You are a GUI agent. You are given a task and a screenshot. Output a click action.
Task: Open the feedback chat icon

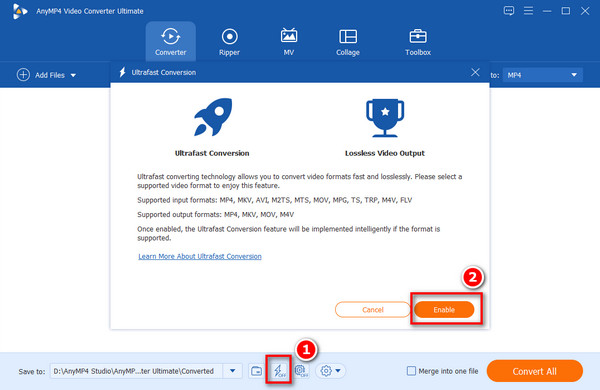pyautogui.click(x=509, y=11)
